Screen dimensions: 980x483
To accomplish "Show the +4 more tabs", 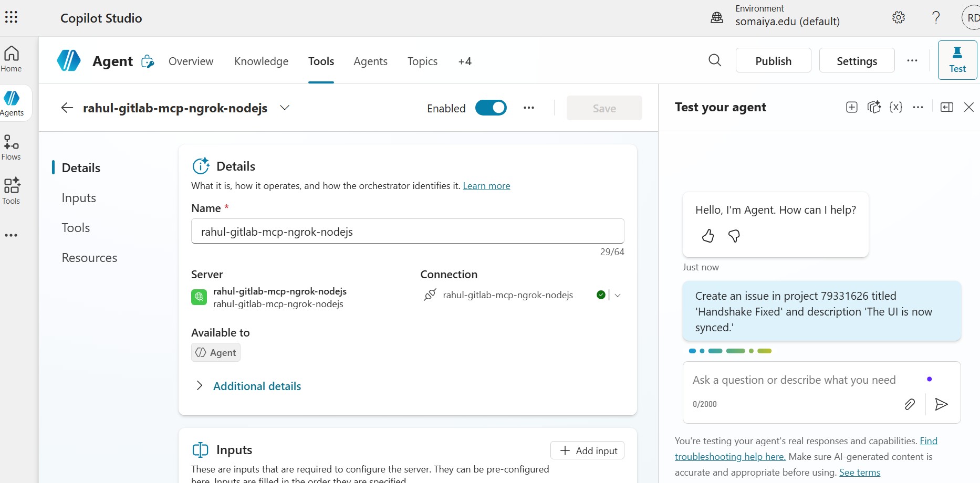I will pyautogui.click(x=465, y=61).
